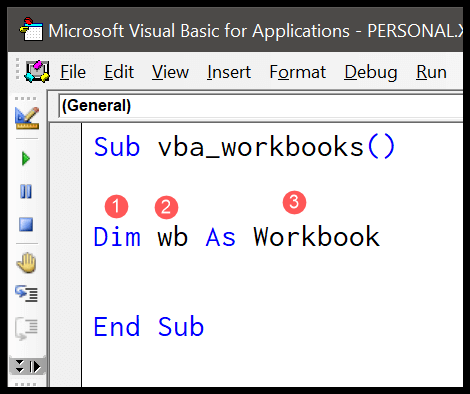Click the 'As' keyword in code
Screen dimensions: 470x394
[x=220, y=237]
